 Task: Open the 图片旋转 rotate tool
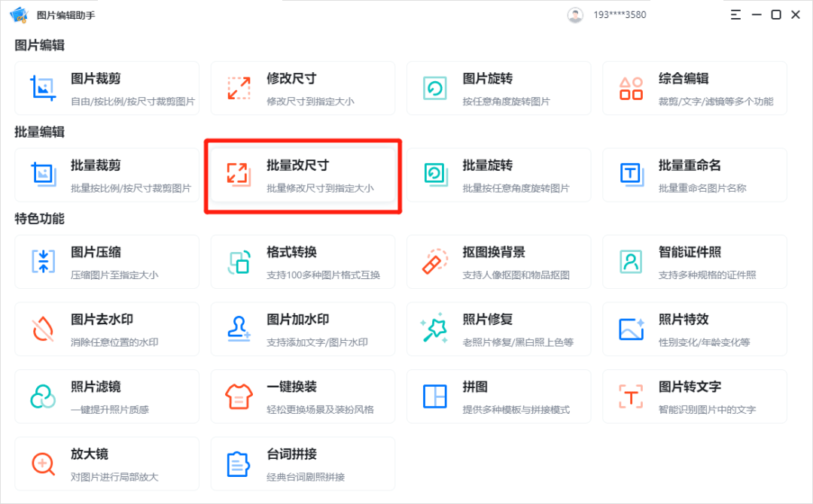(x=498, y=88)
